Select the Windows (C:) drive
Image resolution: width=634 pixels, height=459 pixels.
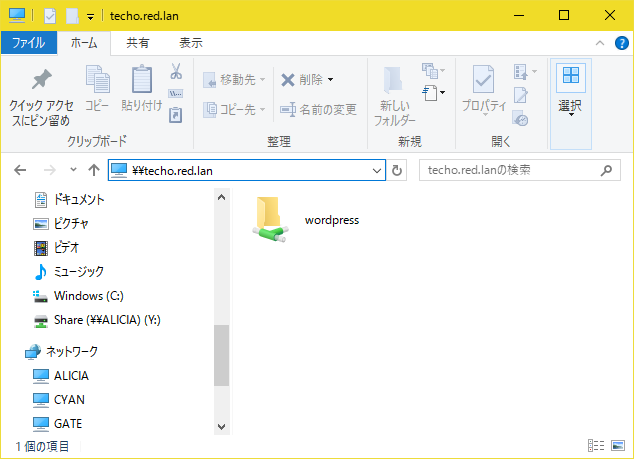coord(78,296)
